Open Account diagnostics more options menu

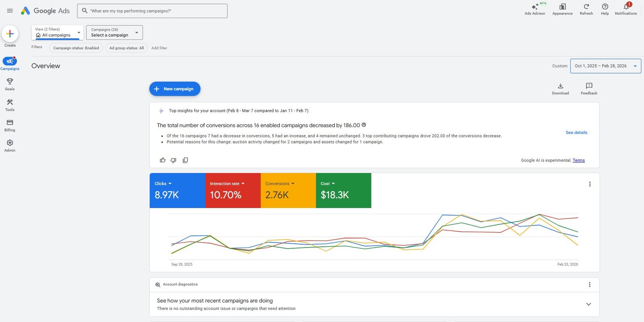click(x=590, y=285)
